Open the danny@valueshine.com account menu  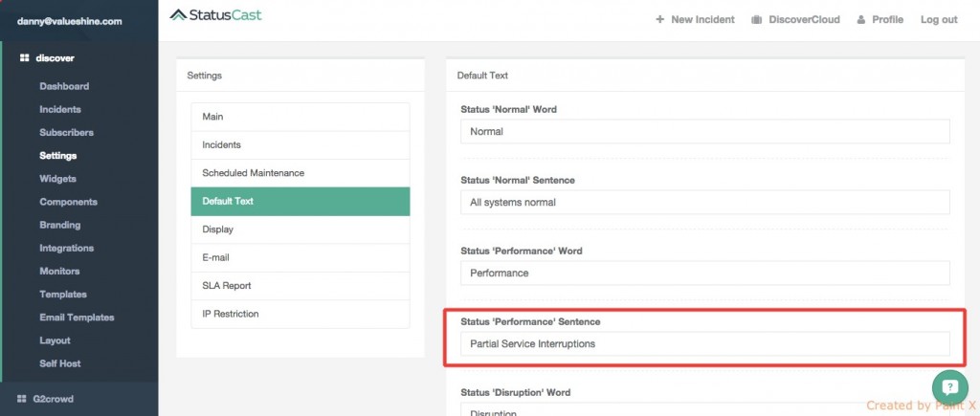point(70,20)
